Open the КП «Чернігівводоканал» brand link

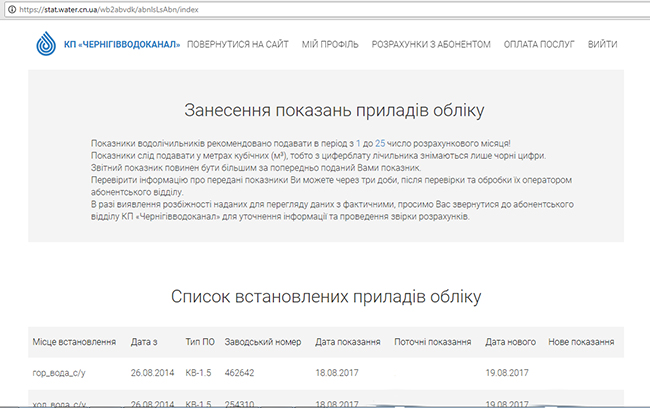(122, 45)
